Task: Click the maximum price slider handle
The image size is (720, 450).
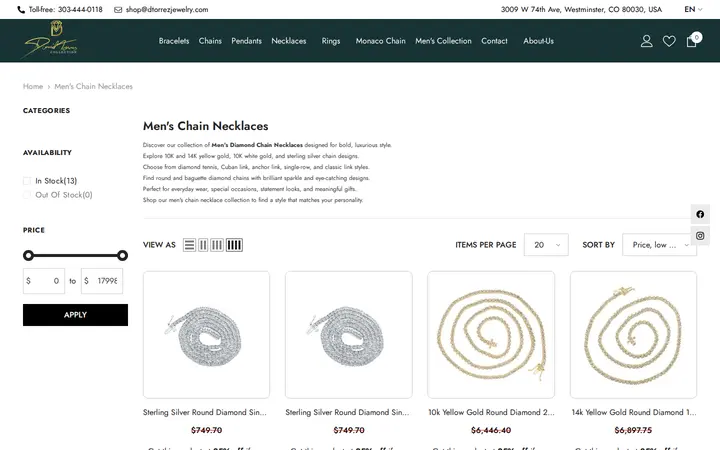Action: pos(122,255)
